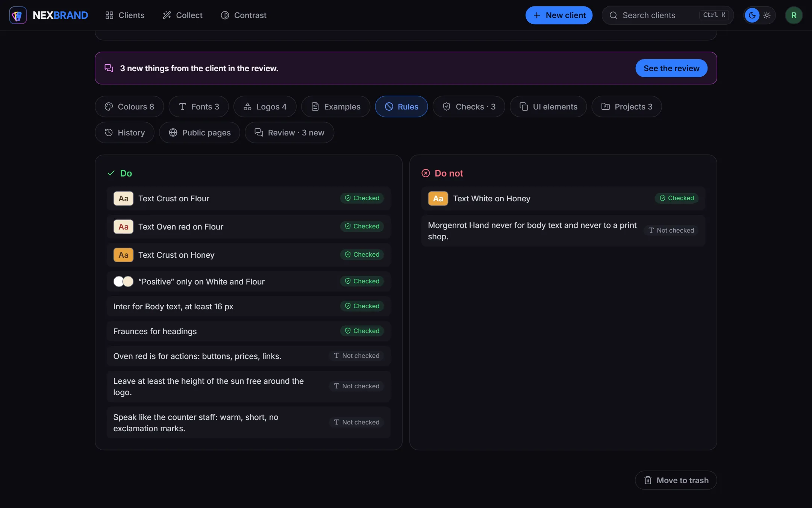Click Not checked badge for Oven red rule
812x508 pixels.
coord(356,356)
